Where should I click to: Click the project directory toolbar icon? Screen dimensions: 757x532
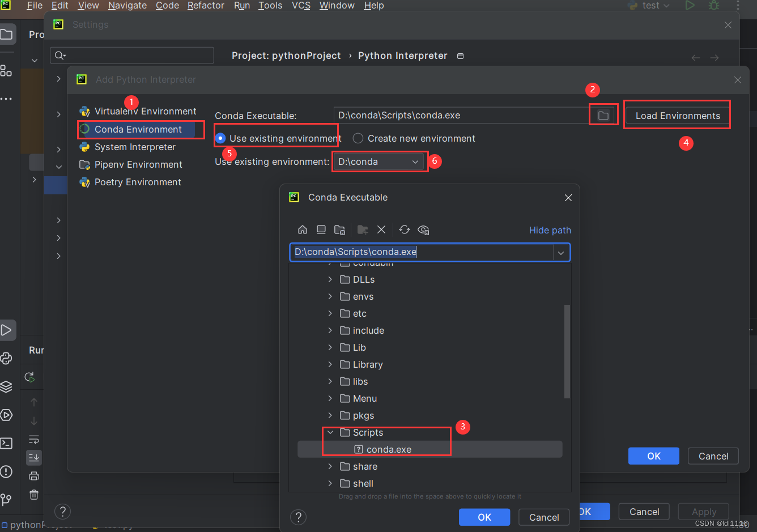click(340, 229)
